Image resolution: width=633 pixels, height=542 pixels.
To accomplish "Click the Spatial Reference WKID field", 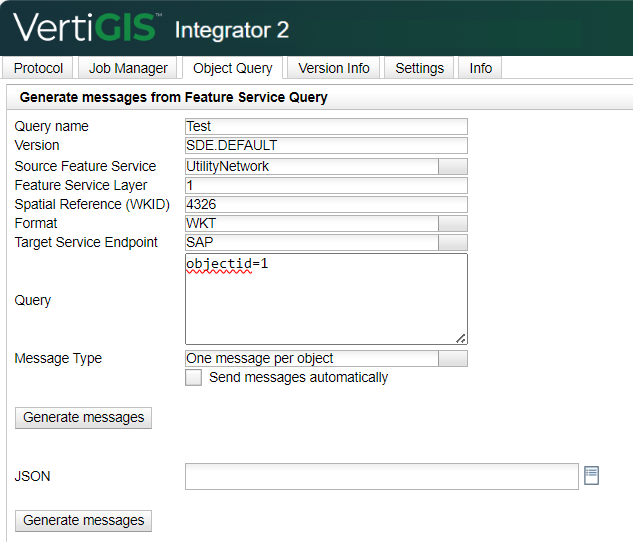I will click(326, 204).
